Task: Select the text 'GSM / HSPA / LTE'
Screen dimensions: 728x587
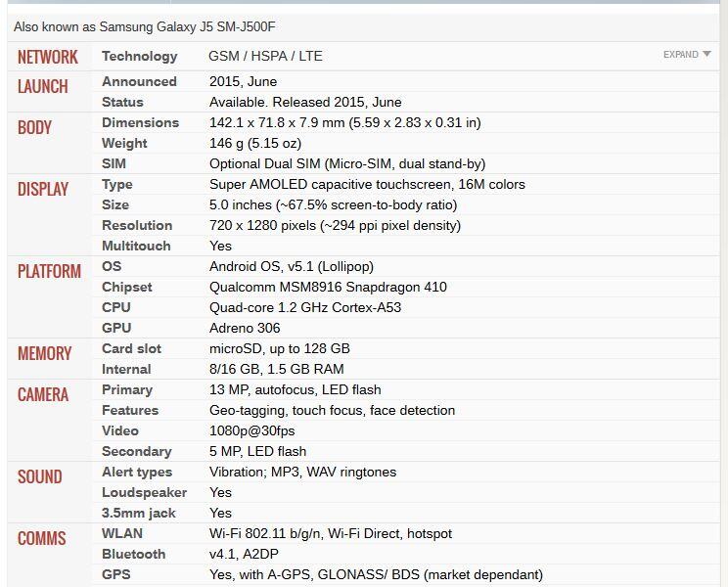Action: click(x=265, y=56)
